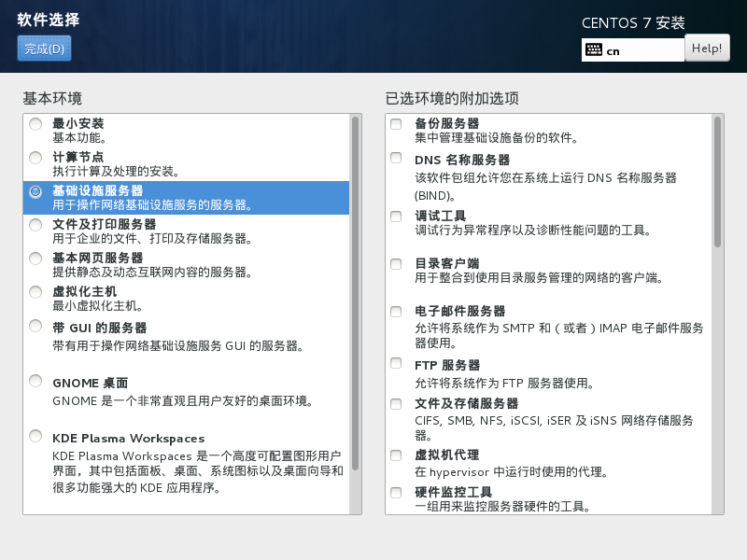Select the 最小安装 radio button

click(35, 124)
